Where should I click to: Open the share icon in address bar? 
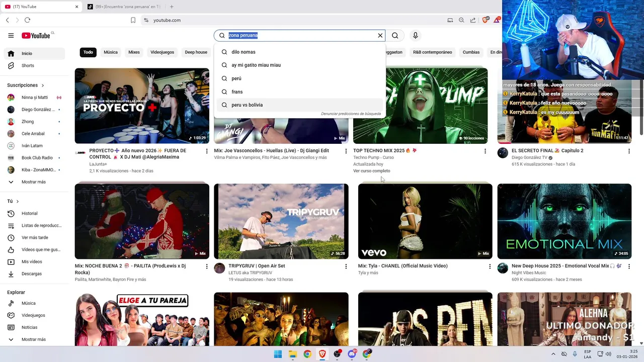[473, 20]
